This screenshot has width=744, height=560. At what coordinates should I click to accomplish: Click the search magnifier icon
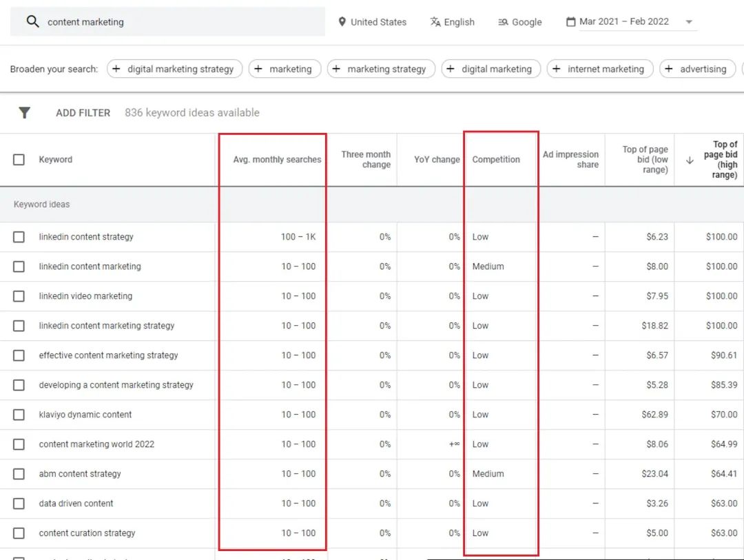(x=32, y=21)
